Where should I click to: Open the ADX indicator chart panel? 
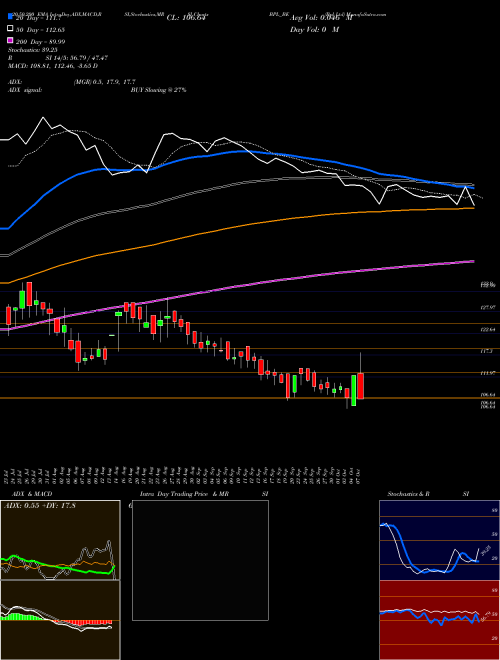click(x=60, y=540)
